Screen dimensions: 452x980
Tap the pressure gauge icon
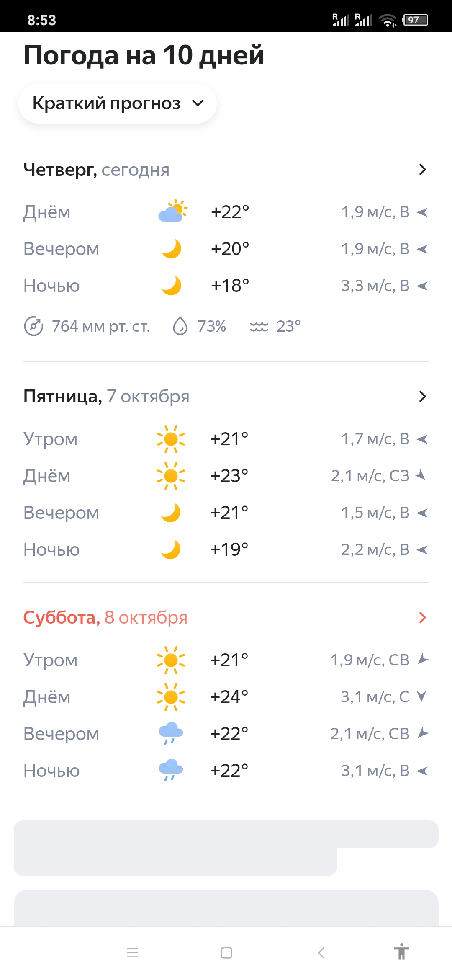click(x=33, y=326)
